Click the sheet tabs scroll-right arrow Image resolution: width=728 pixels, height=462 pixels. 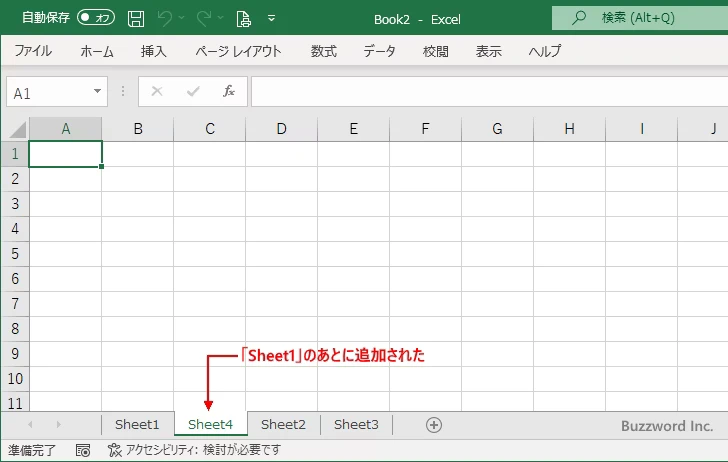[x=58, y=424]
